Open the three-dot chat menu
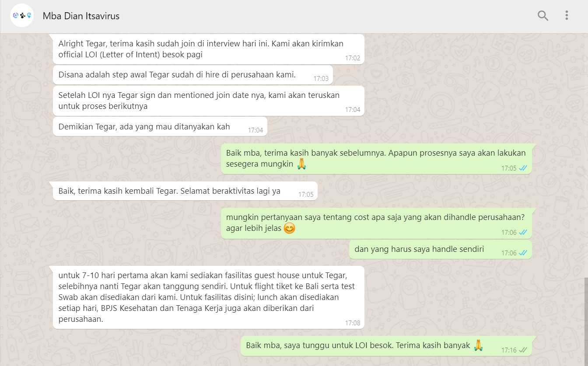The width and height of the screenshot is (588, 366). pyautogui.click(x=567, y=16)
